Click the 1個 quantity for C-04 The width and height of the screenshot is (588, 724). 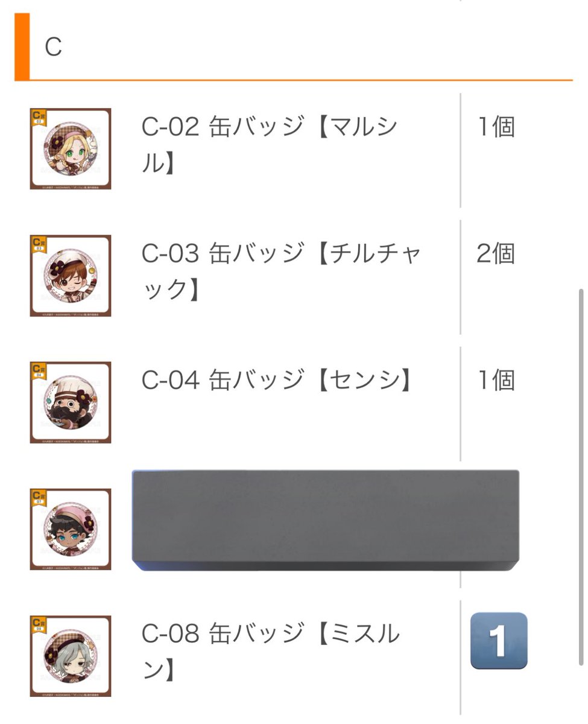point(496,381)
